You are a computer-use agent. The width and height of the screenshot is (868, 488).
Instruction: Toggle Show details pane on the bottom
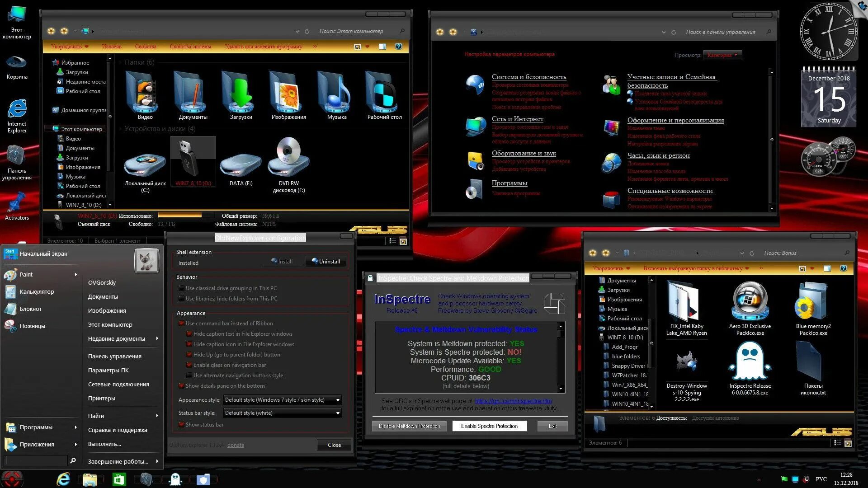(x=181, y=385)
